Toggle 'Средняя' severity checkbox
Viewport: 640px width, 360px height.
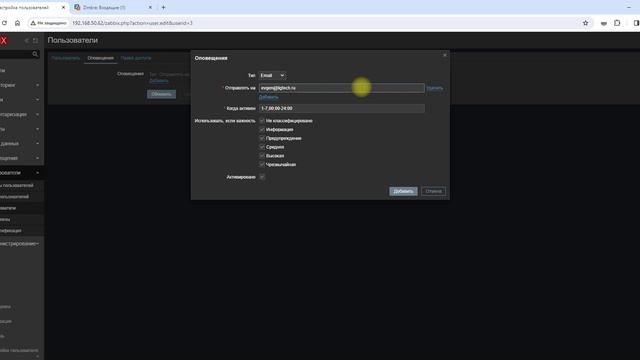(x=262, y=147)
